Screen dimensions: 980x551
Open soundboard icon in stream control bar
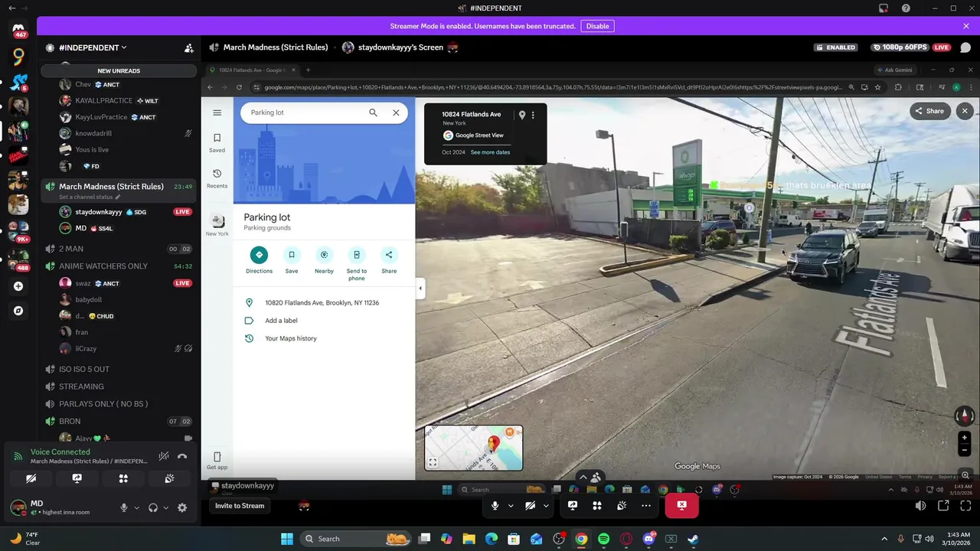(x=622, y=506)
